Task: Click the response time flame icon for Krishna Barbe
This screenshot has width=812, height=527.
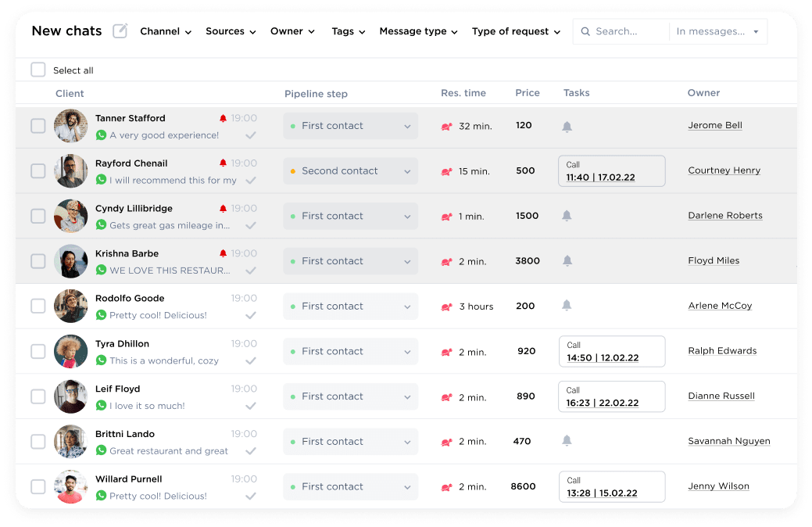Action: point(448,261)
